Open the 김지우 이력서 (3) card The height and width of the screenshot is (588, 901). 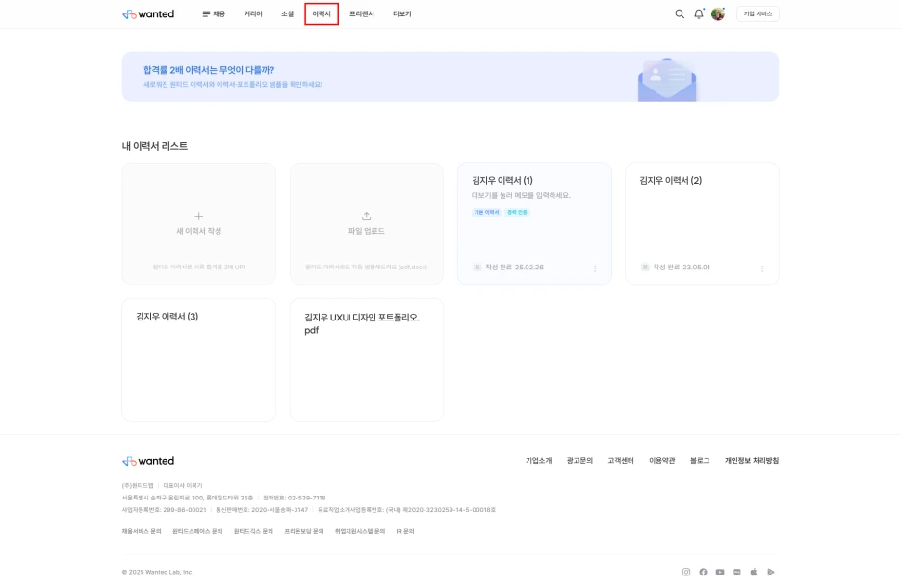pyautogui.click(x=199, y=360)
